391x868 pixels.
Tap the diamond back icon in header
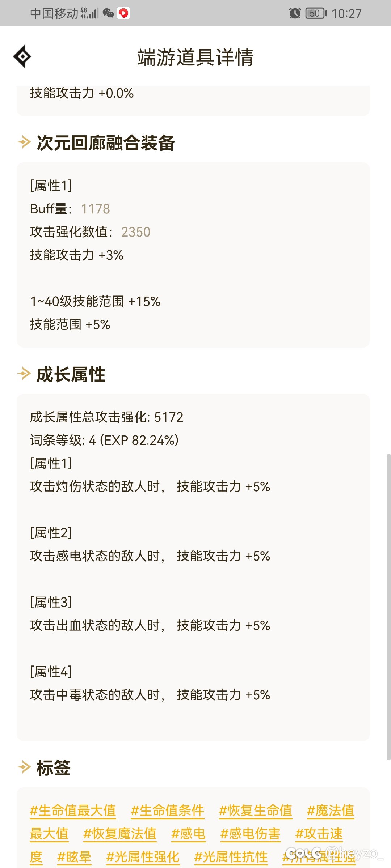click(x=22, y=56)
